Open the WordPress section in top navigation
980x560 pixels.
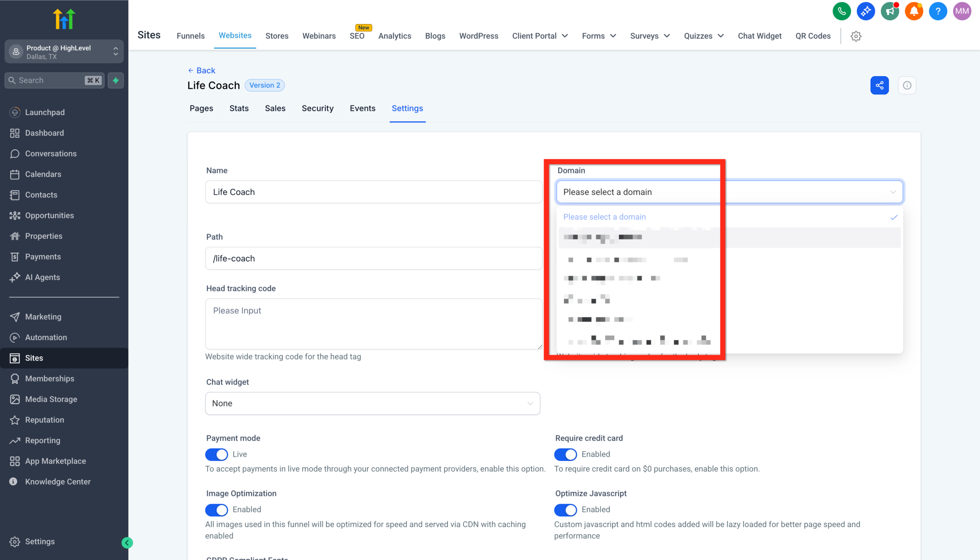tap(479, 36)
